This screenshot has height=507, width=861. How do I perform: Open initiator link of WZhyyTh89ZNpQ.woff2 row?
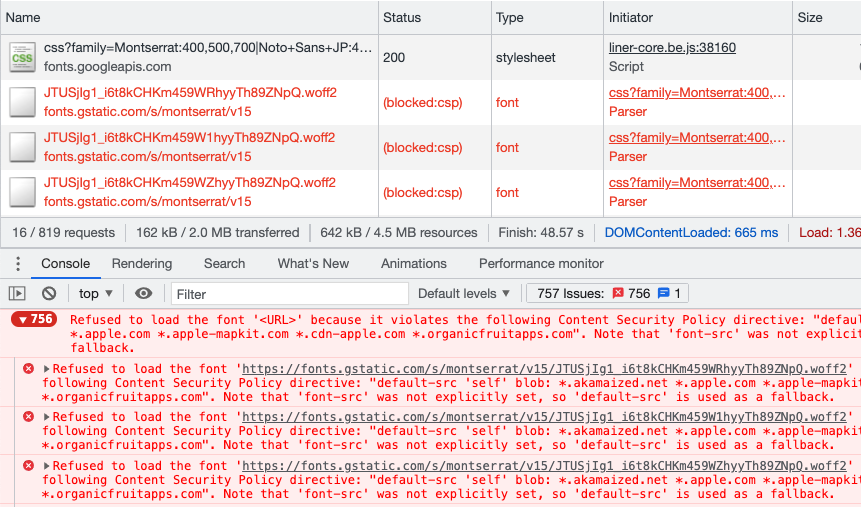(697, 183)
